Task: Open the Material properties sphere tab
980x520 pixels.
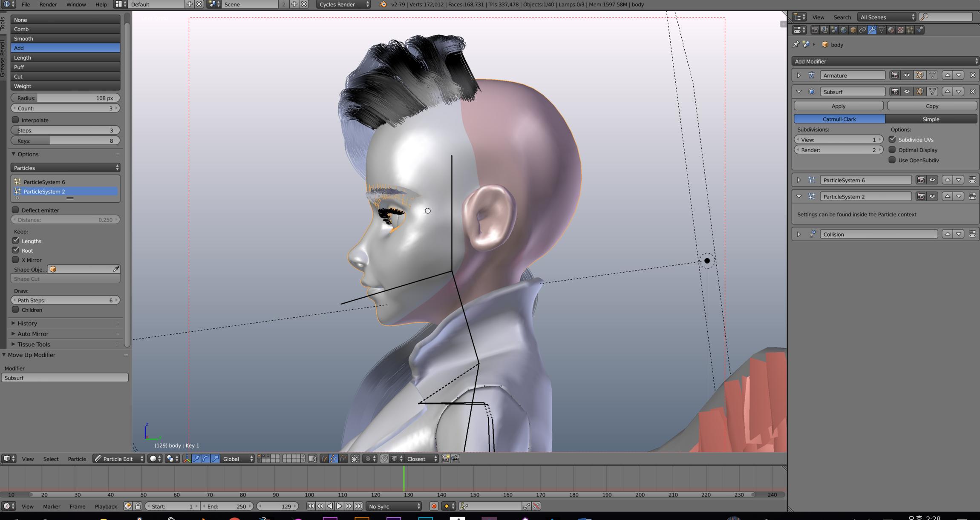Action: [x=891, y=30]
